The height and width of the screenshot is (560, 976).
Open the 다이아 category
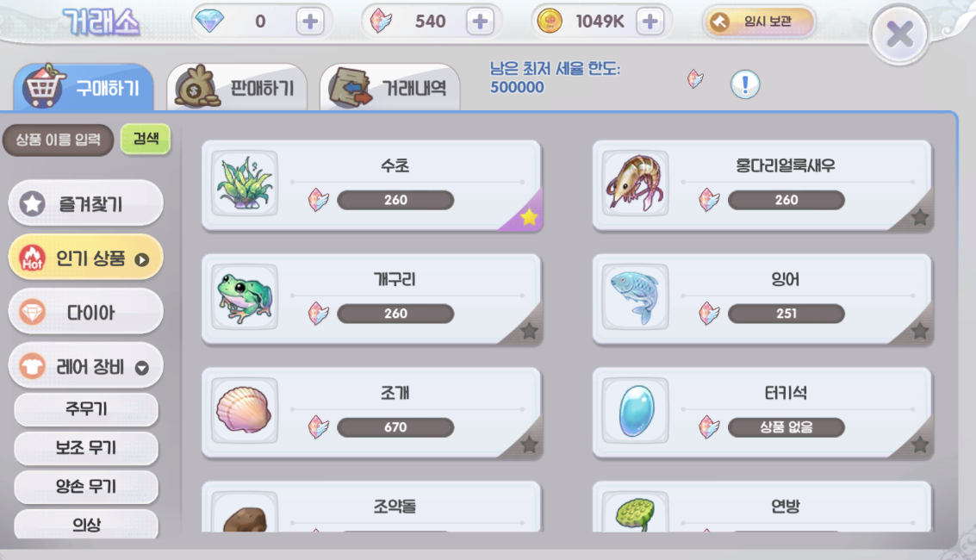[x=85, y=311]
